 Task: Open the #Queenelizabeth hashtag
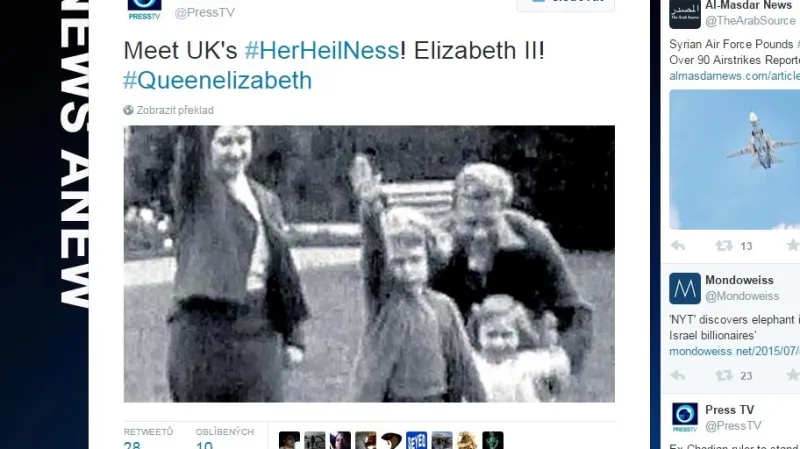(x=217, y=81)
